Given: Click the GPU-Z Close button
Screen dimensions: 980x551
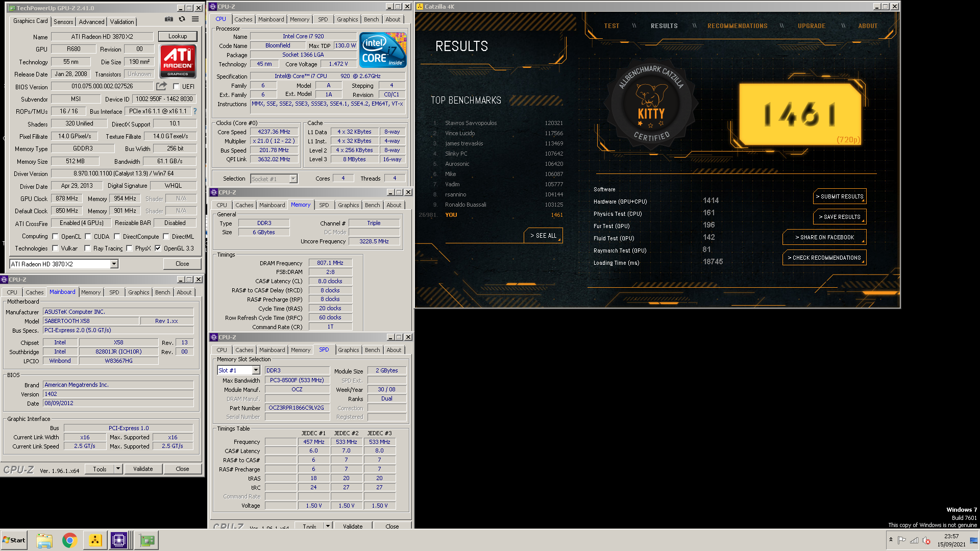Looking at the screenshot, I should [x=182, y=264].
